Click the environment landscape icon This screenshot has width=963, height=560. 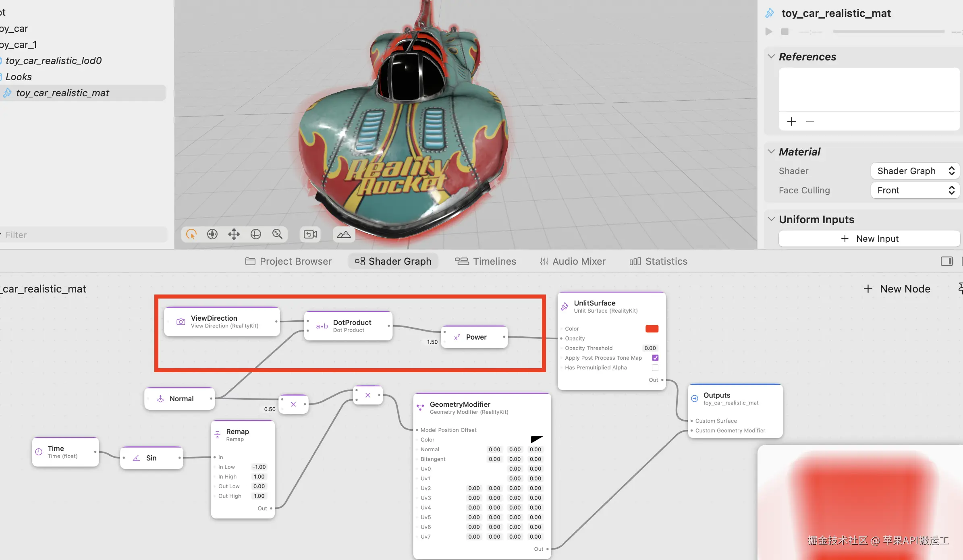coord(344,234)
